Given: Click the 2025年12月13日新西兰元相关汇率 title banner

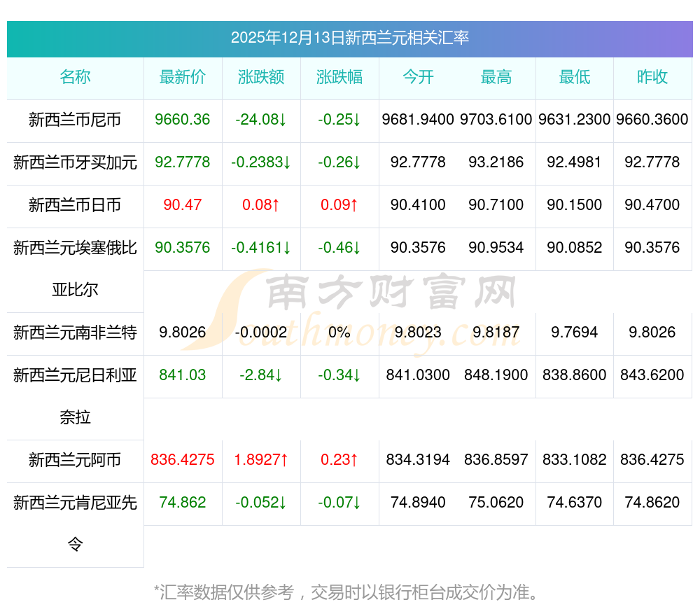Looking at the screenshot, I should coord(349,39).
